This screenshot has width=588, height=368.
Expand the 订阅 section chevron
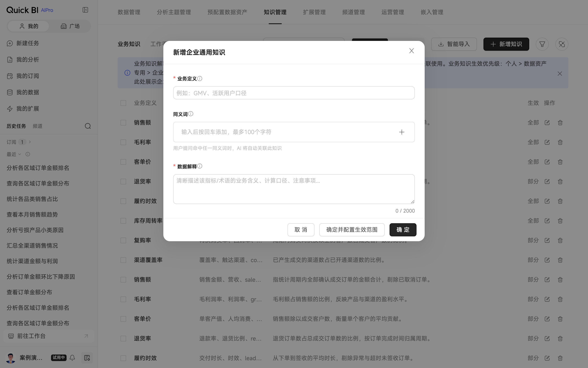pyautogui.click(x=30, y=142)
